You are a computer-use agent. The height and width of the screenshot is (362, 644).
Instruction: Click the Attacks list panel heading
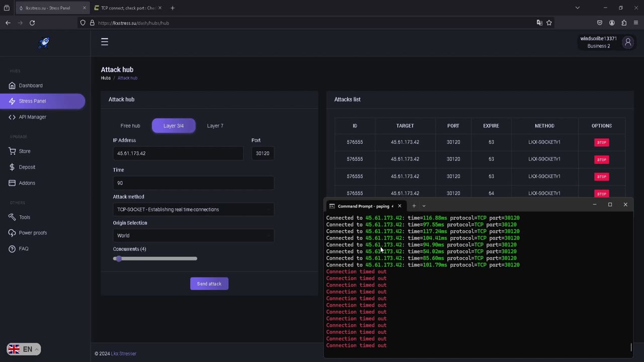(347, 100)
